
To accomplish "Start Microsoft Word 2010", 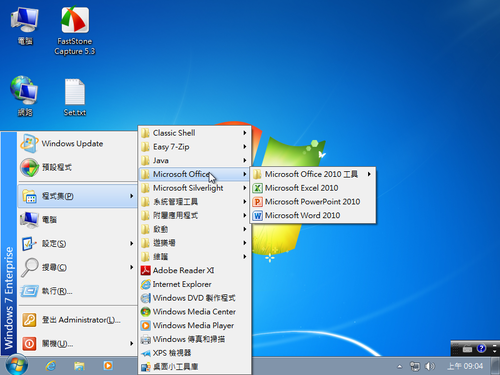I will (x=313, y=215).
